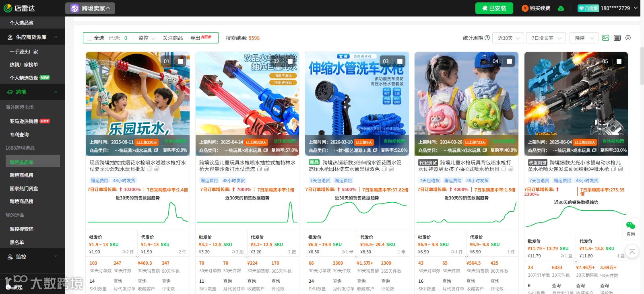Select product 01 checkbox
Image resolution: width=644 pixels, height=294 pixels.
pos(181,62)
